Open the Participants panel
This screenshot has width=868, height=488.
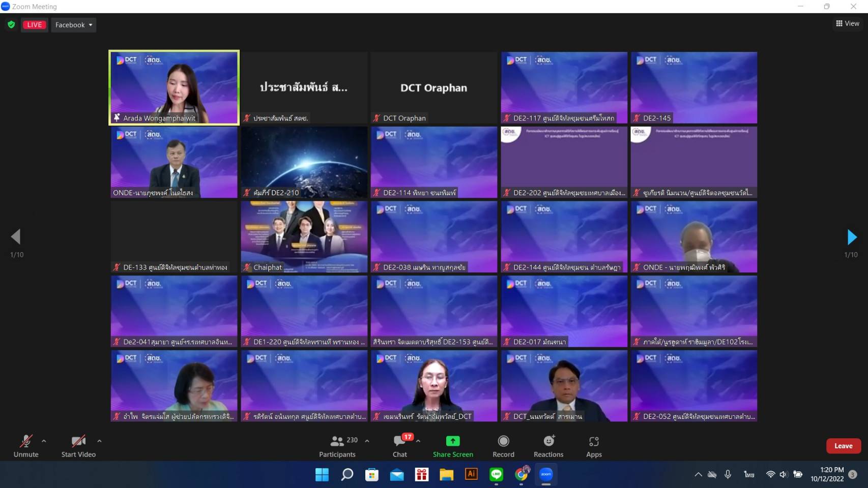point(337,446)
